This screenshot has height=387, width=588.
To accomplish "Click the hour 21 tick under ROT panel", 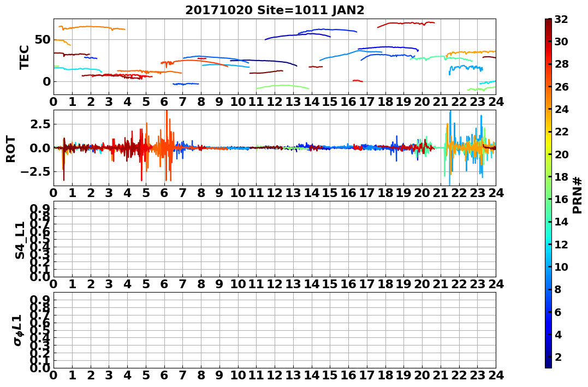I will point(440,193).
